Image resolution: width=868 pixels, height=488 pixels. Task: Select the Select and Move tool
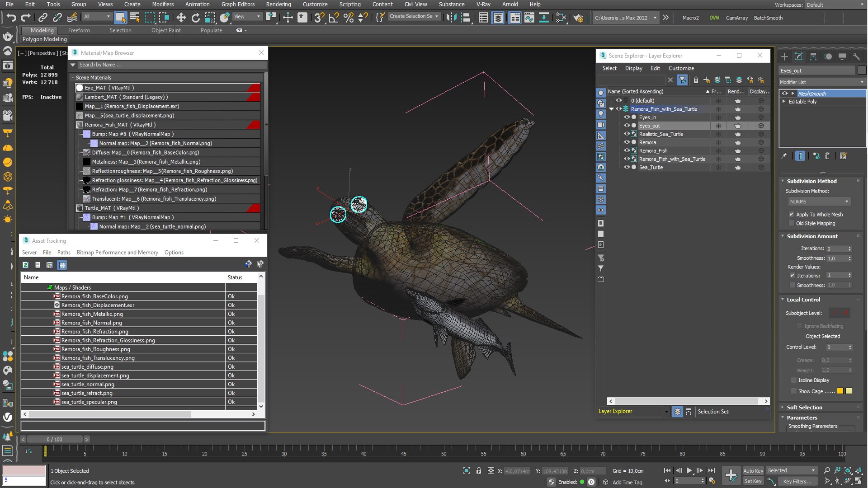point(181,18)
